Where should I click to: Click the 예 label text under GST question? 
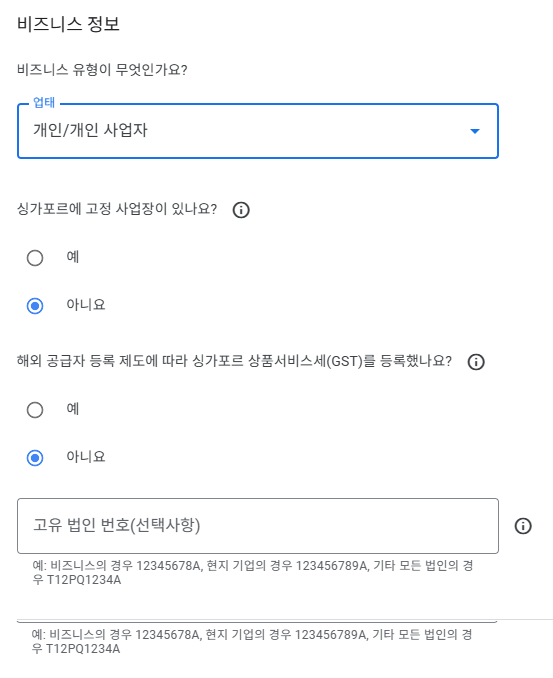click(73, 409)
